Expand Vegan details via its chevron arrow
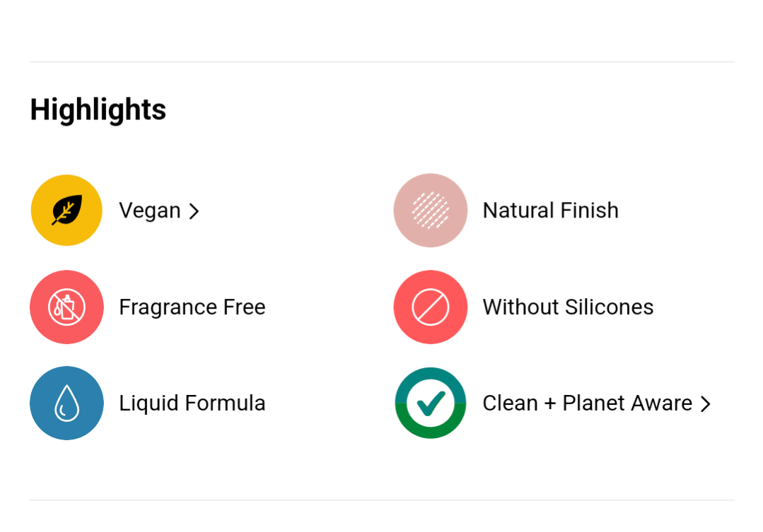This screenshot has width=763, height=532. (194, 211)
